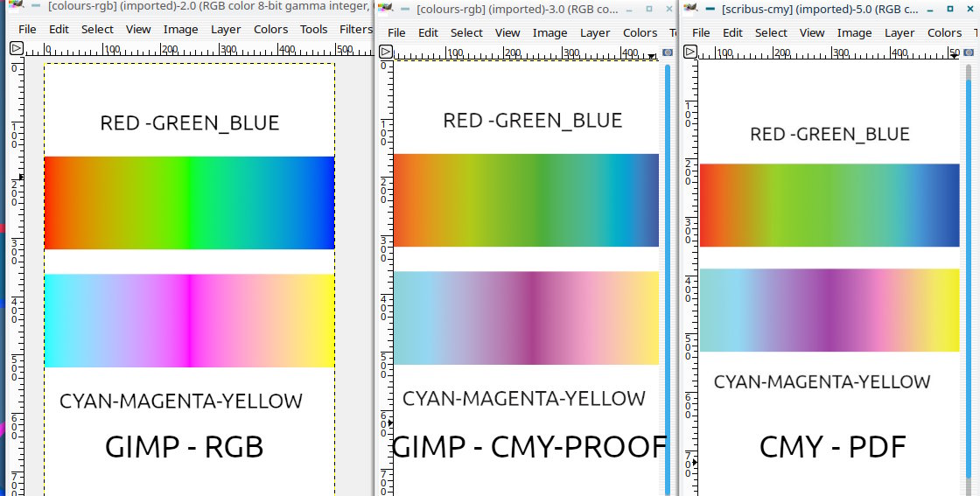The height and width of the screenshot is (496, 980).
Task: Click Wilber icon in colours-rgb 3.0 title bar
Action: coord(386,8)
